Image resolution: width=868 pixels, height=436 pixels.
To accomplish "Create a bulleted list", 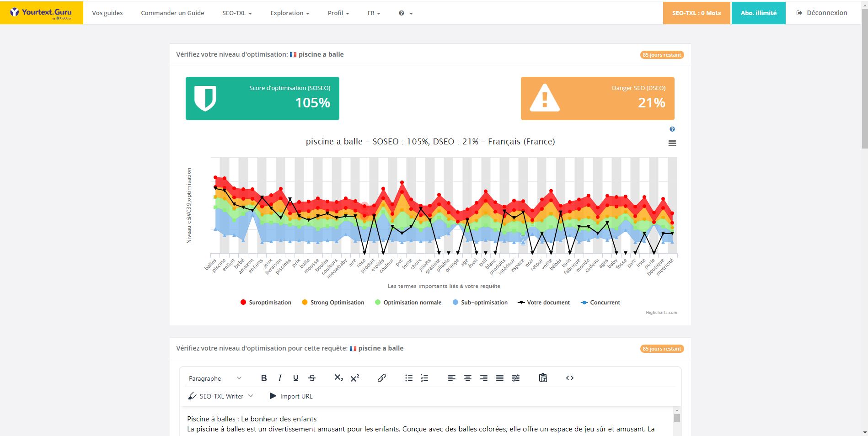I will pyautogui.click(x=409, y=378).
